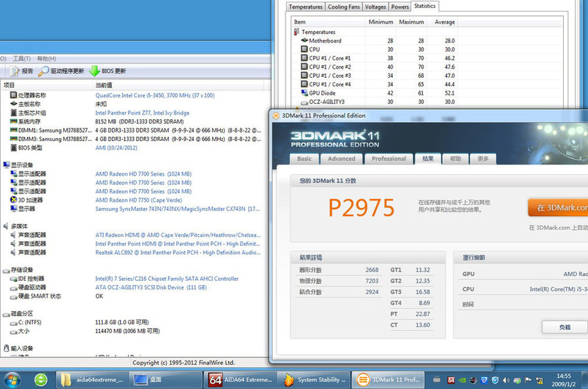Open the 工具(T) menu in AIDA64

click(22, 58)
